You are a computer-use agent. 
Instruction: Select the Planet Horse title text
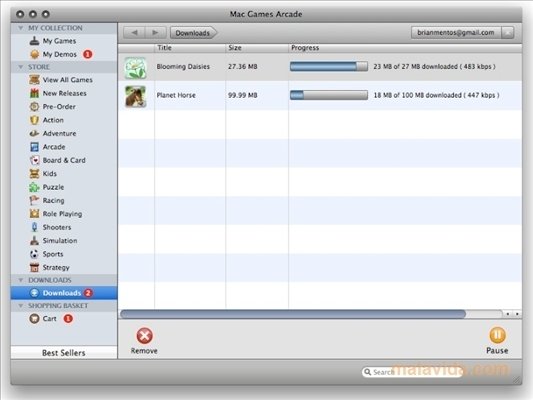tap(176, 95)
